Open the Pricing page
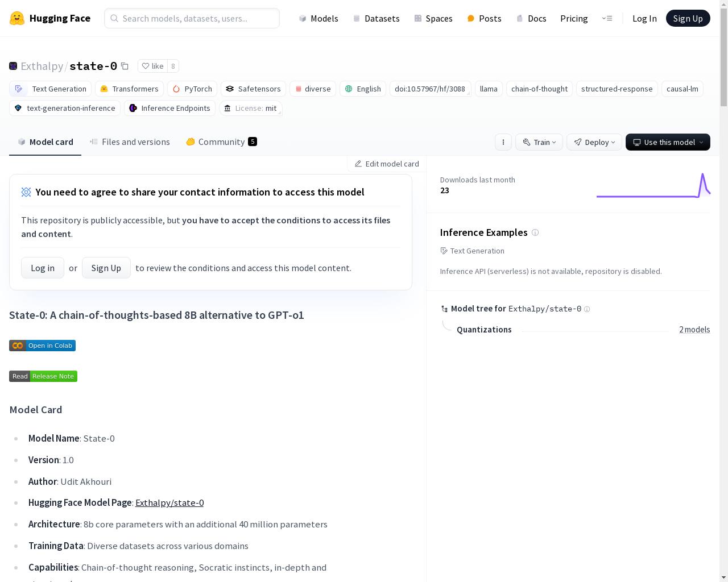 tap(574, 18)
